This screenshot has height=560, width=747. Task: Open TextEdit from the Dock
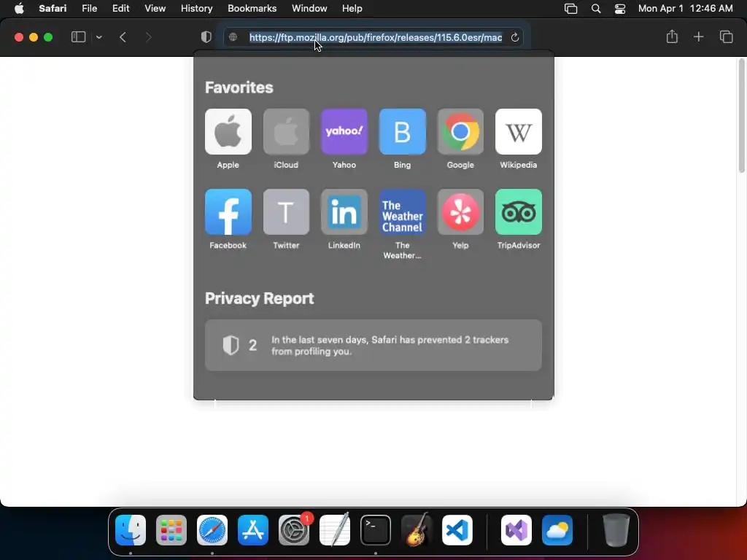pyautogui.click(x=334, y=530)
